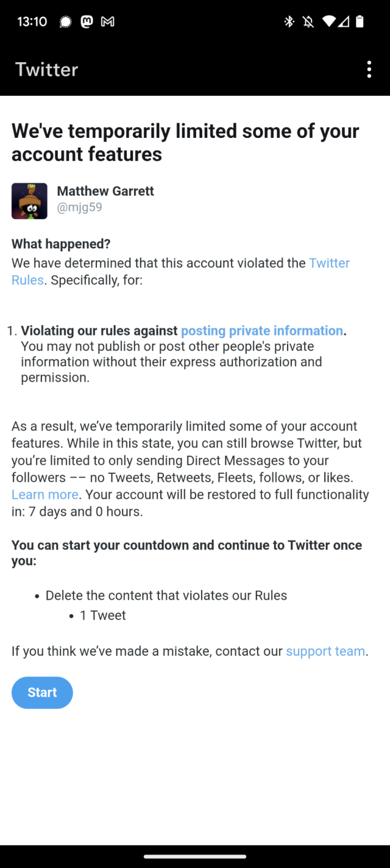Tap the gesture navigation bar

(x=195, y=856)
